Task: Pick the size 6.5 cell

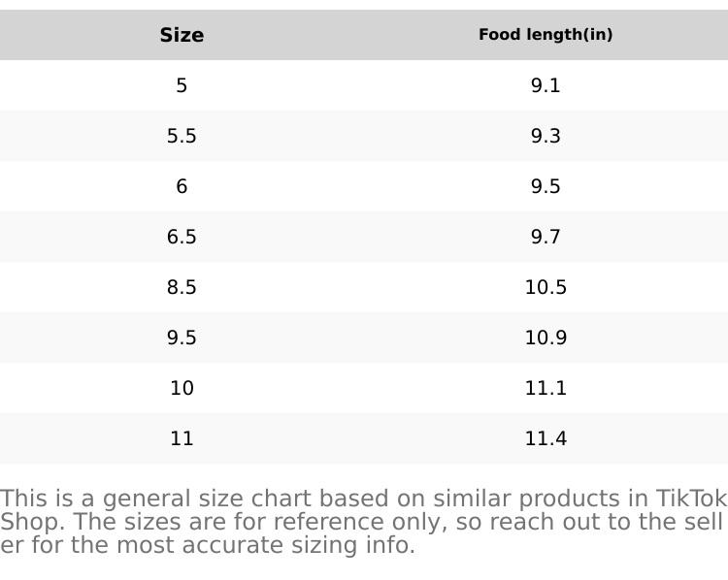Action: tap(182, 237)
